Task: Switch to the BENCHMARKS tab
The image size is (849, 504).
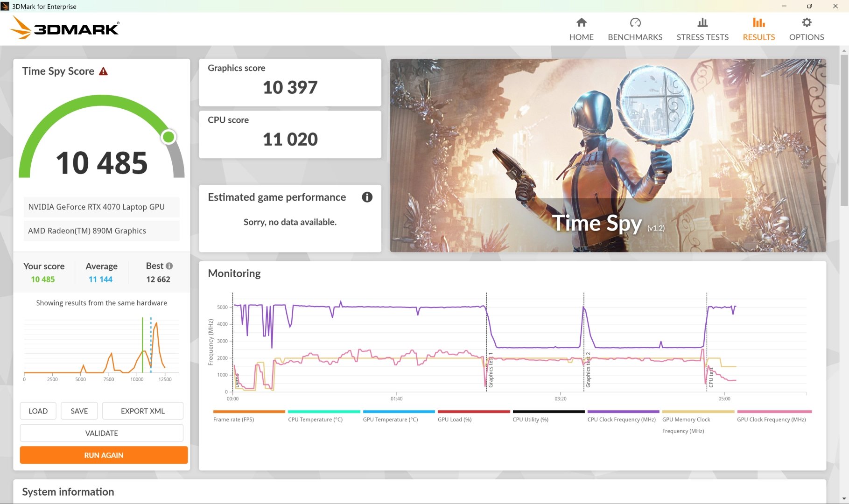Action: [635, 28]
